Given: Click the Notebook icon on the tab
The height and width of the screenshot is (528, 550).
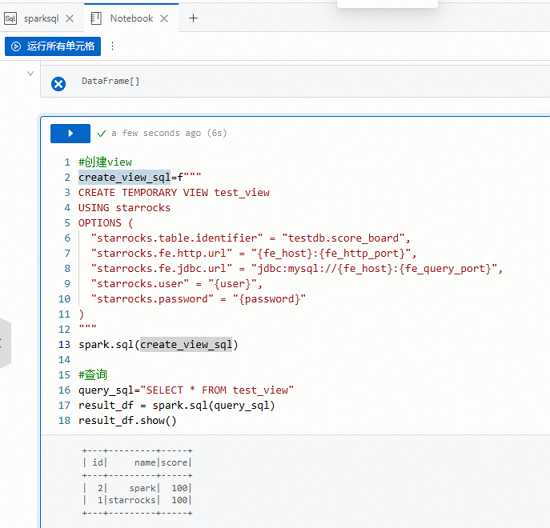Looking at the screenshot, I should coord(96,18).
